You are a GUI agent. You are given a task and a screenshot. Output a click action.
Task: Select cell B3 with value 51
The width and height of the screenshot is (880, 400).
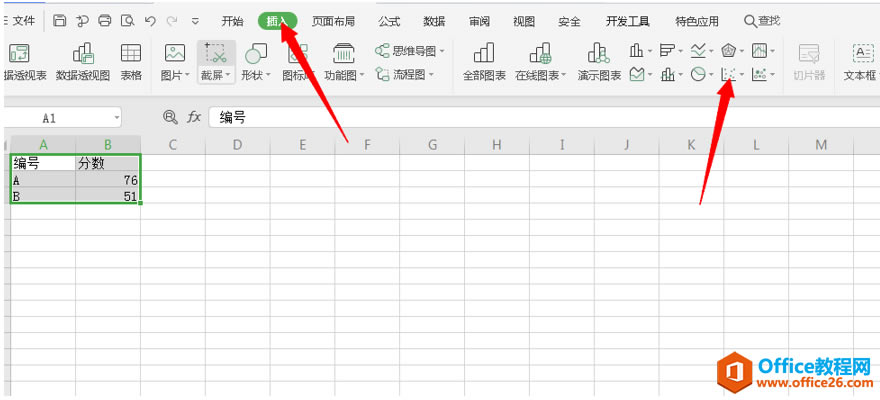pos(108,196)
